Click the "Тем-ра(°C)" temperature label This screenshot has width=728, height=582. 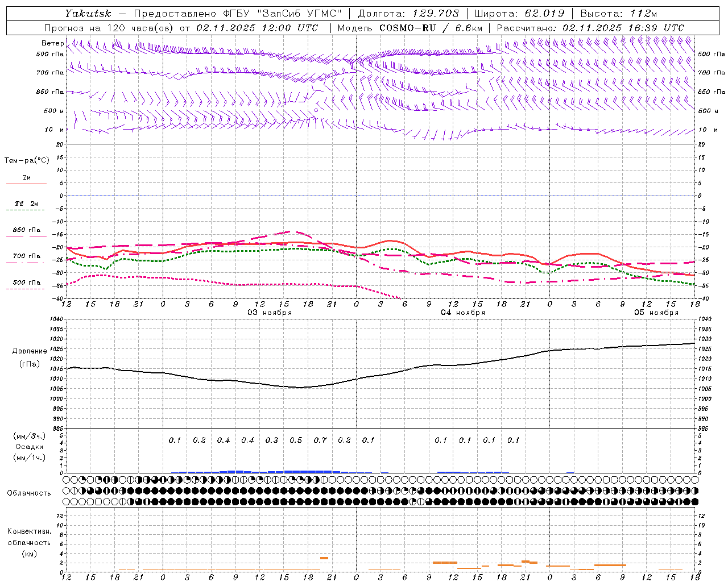[x=27, y=160]
